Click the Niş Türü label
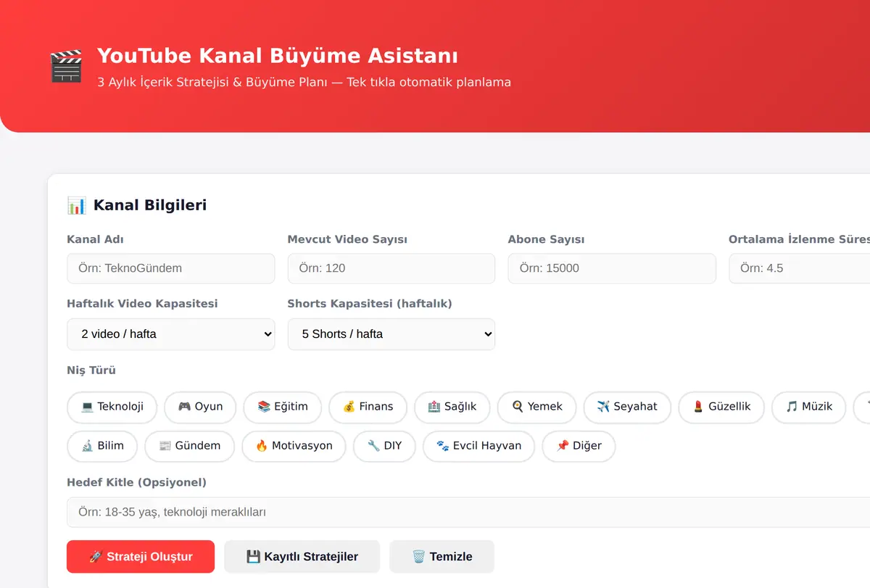This screenshot has height=588, width=870. [x=91, y=370]
